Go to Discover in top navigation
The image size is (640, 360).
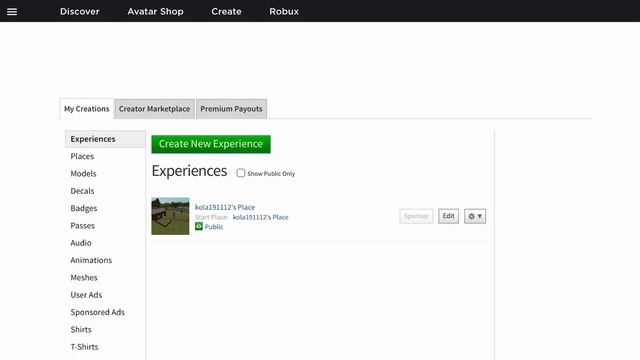pyautogui.click(x=80, y=11)
